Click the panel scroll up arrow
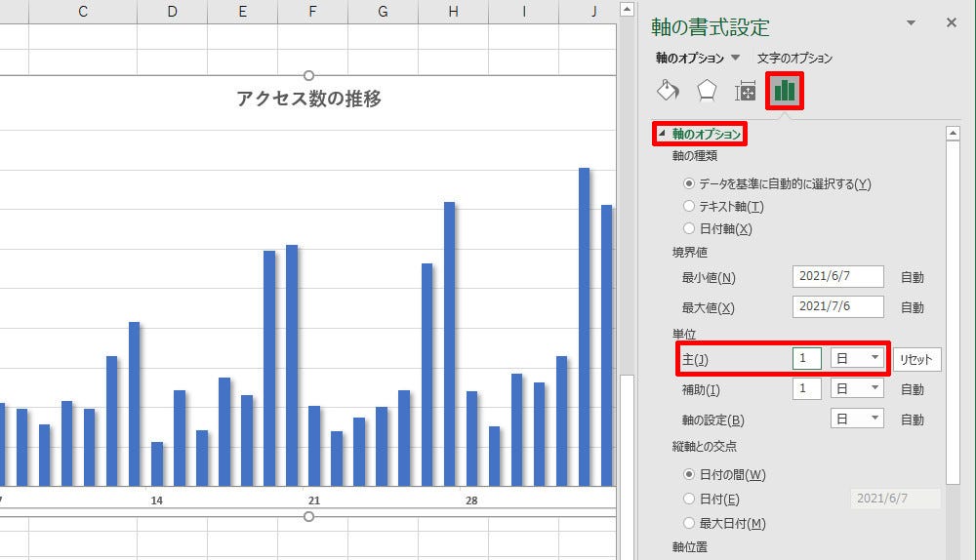 point(953,133)
